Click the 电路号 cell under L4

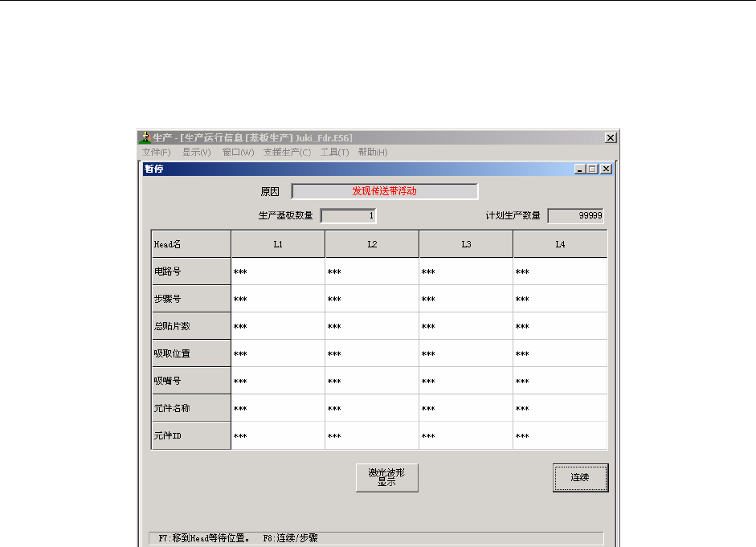tap(560, 271)
